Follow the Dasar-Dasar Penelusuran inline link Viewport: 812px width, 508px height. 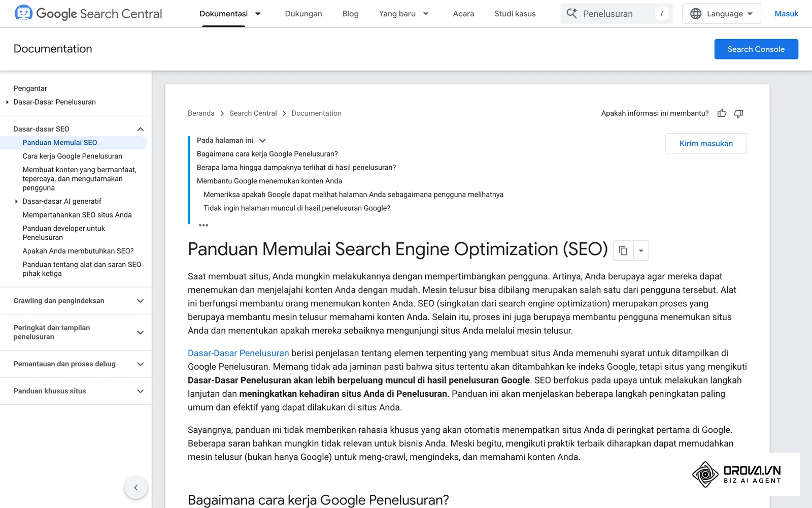click(238, 353)
